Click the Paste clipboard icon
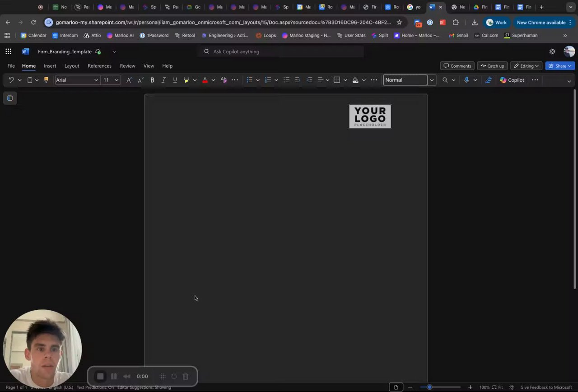578x392 pixels. click(x=30, y=80)
